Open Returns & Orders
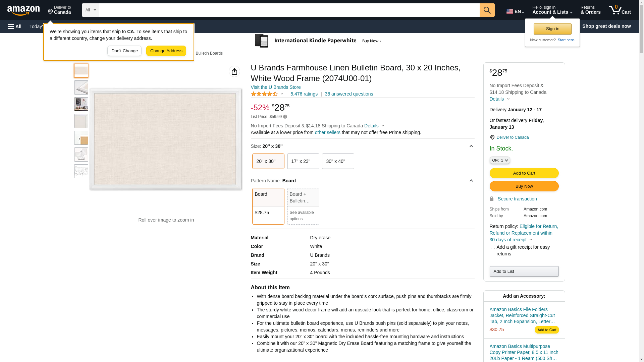The width and height of the screenshot is (644, 362). pos(590,10)
